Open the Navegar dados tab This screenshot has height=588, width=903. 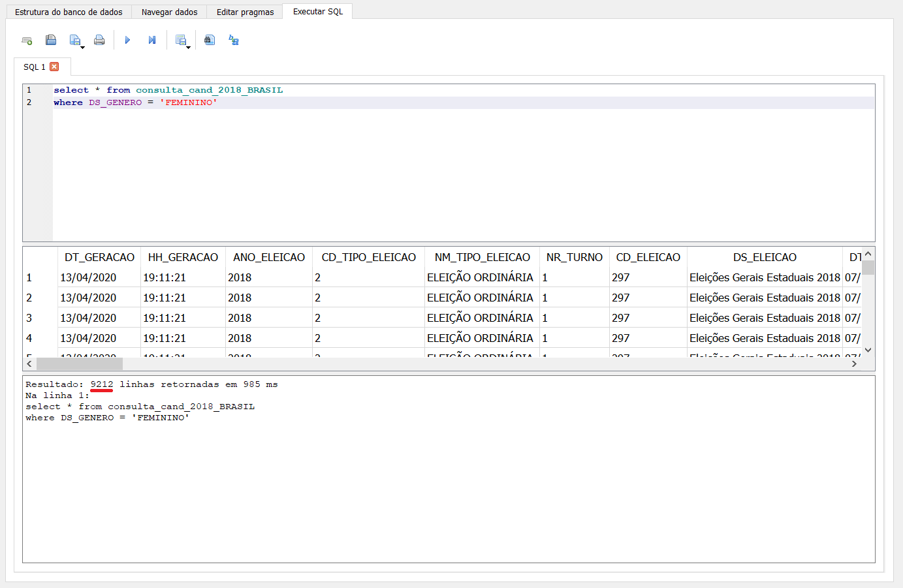tap(169, 12)
